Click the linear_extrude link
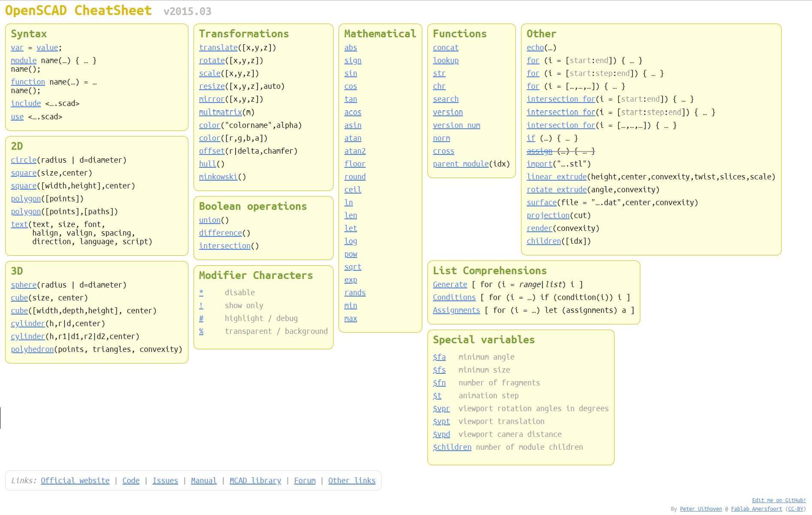The height and width of the screenshot is (515, 812). [x=557, y=177]
